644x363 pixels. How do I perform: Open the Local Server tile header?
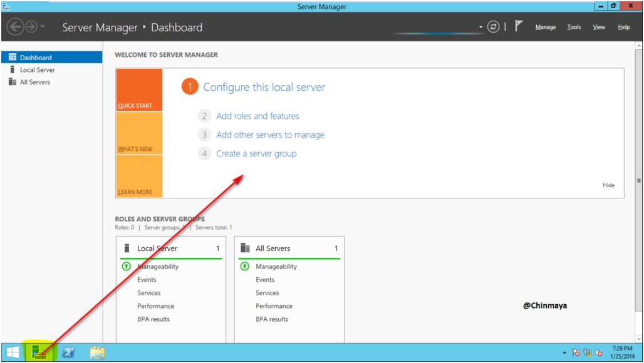coord(171,248)
